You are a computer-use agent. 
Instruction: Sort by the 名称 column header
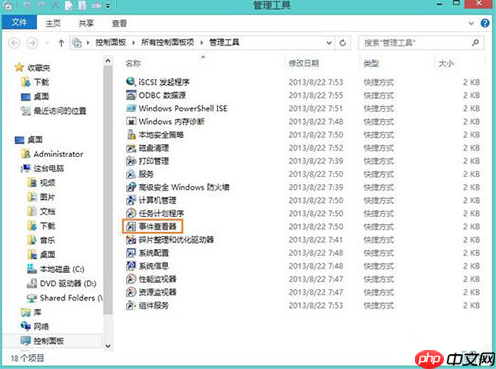click(x=133, y=63)
